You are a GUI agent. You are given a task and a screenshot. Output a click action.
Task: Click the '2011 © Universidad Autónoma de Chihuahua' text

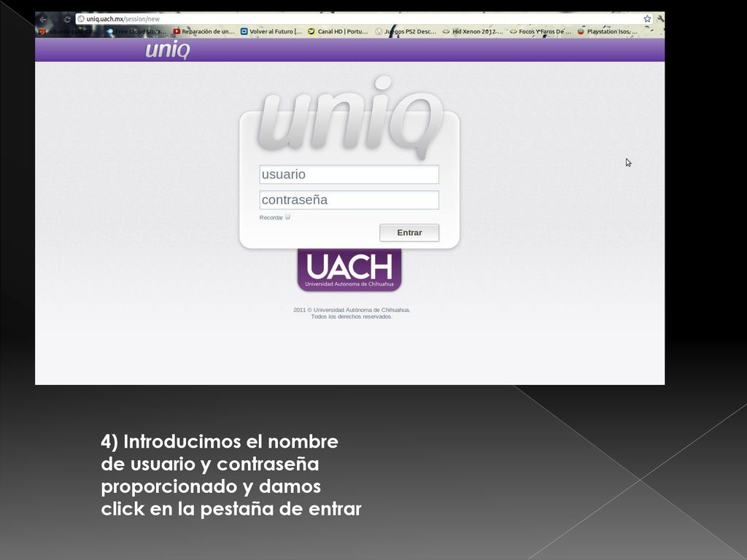pos(352,310)
